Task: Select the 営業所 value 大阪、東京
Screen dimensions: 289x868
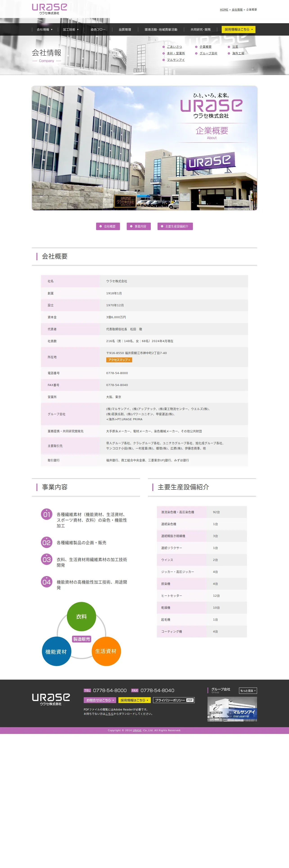Action: (x=114, y=397)
